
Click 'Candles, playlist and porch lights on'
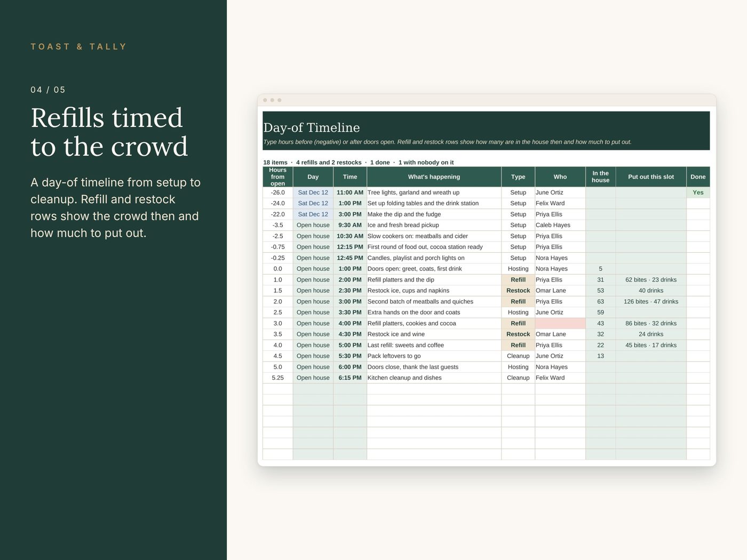coord(434,258)
